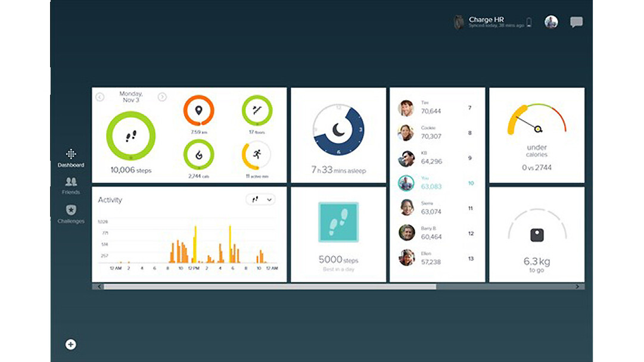Click the calories burned flame icon
The height and width of the screenshot is (362, 644).
click(x=198, y=155)
